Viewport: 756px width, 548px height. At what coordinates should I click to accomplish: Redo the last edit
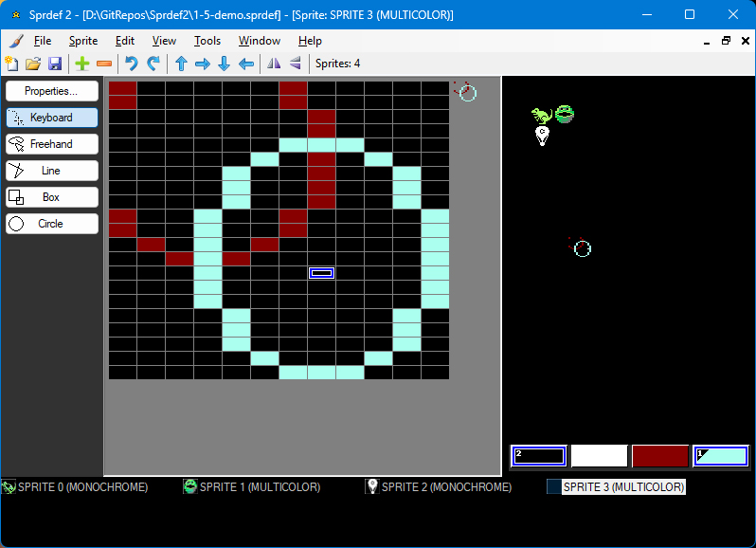coord(153,64)
